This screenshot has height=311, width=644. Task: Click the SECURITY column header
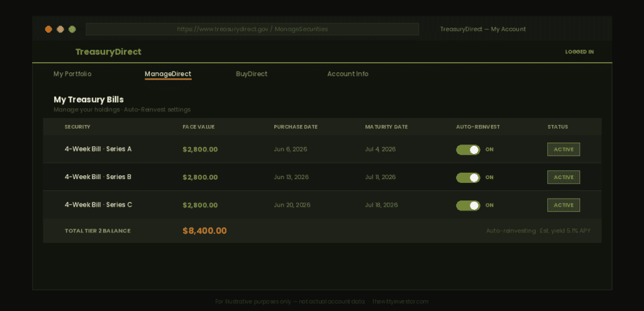(77, 127)
